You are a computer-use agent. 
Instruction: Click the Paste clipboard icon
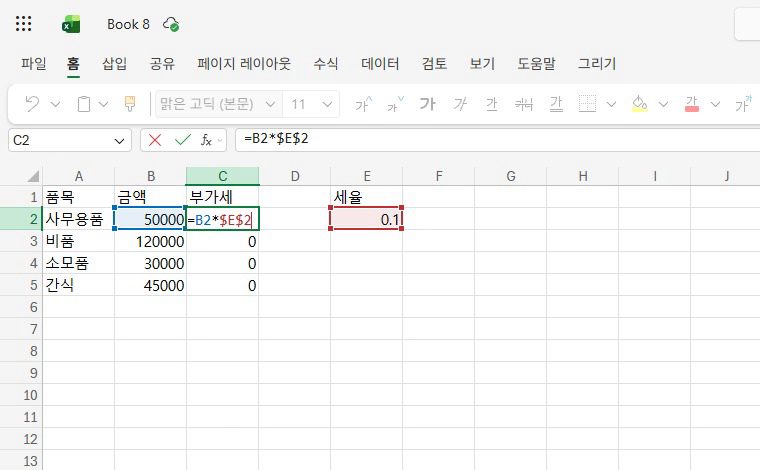[x=84, y=104]
